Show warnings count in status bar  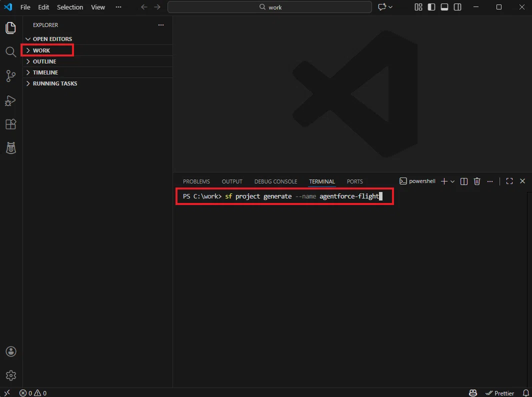pos(40,393)
